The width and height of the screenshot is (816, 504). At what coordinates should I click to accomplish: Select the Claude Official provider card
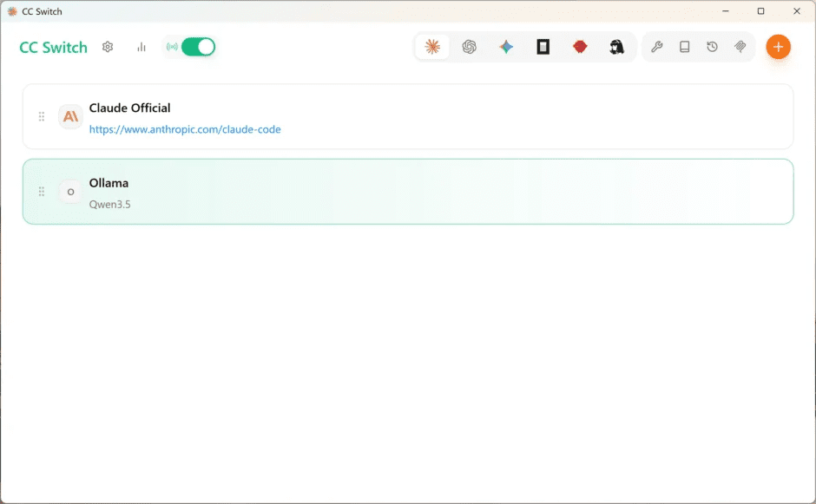pyautogui.click(x=408, y=116)
